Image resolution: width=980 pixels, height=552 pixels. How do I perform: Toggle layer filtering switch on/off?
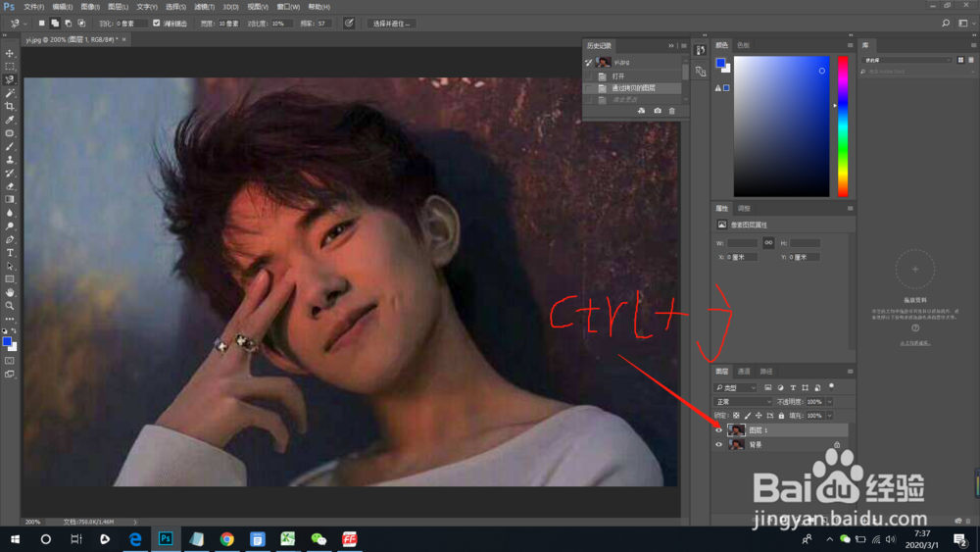[x=831, y=387]
